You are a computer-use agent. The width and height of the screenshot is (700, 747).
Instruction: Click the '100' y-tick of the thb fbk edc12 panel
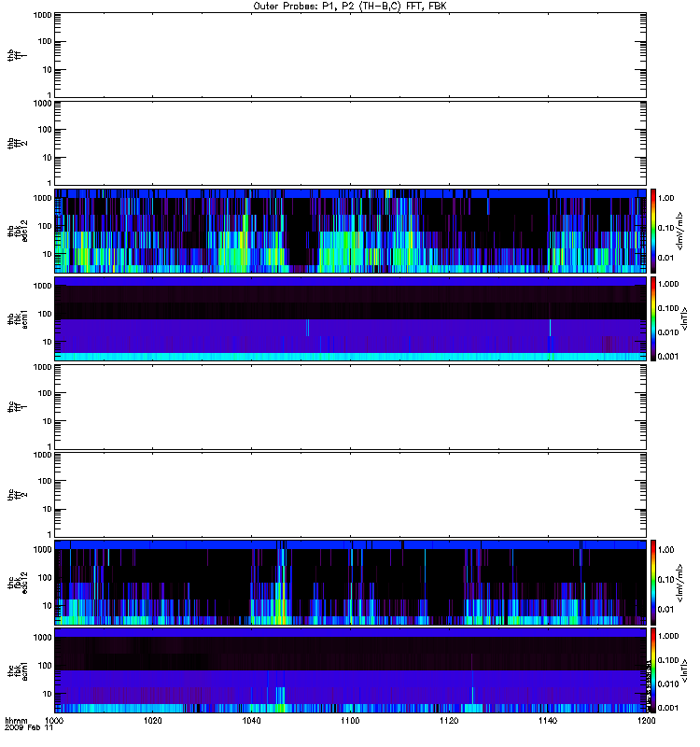point(45,226)
